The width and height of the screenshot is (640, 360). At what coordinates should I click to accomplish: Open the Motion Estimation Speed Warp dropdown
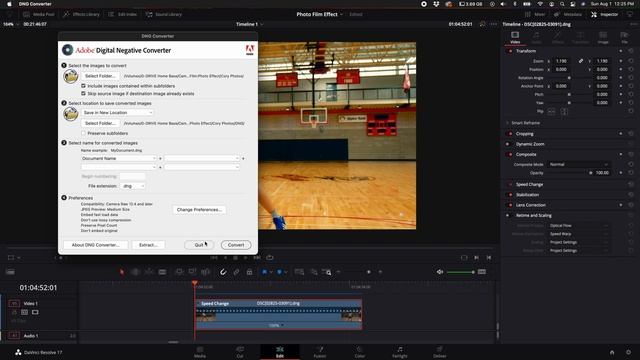point(578,234)
